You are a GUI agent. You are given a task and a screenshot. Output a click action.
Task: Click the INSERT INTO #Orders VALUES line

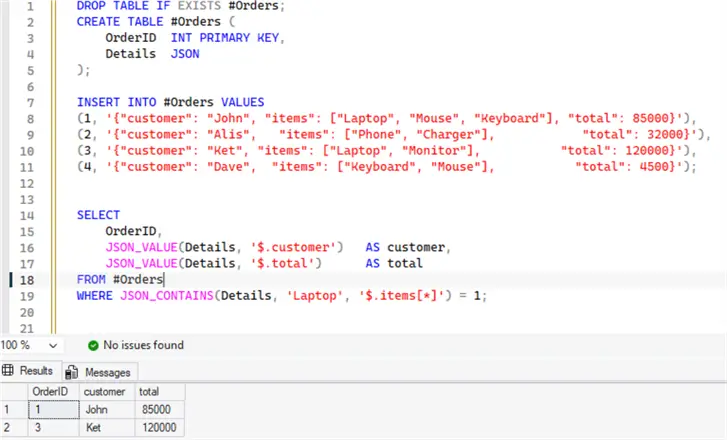(171, 102)
